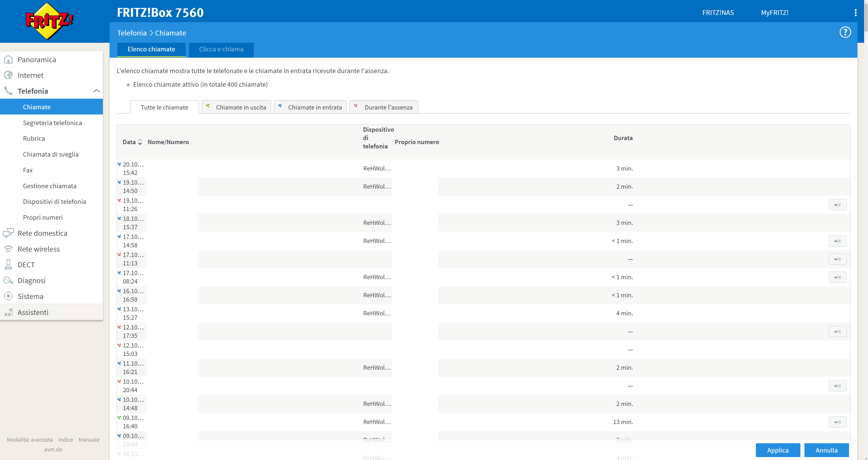The width and height of the screenshot is (868, 460).
Task: Select Chiamate in uscita tab
Action: click(x=236, y=107)
